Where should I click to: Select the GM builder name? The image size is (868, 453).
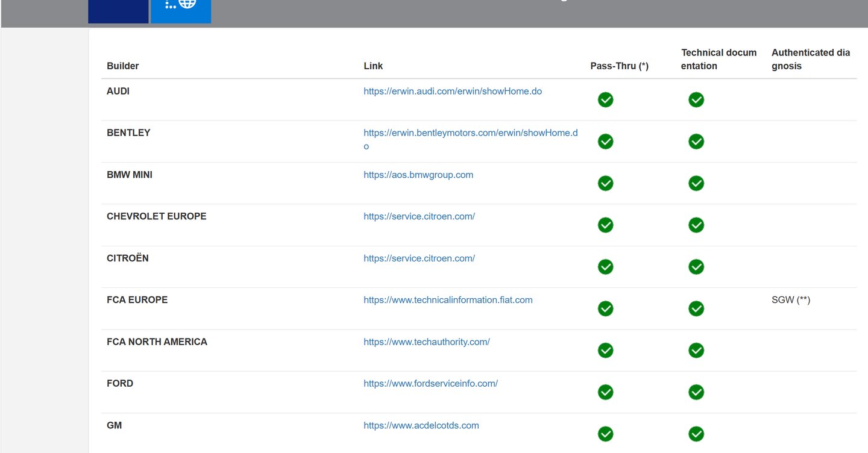pyautogui.click(x=115, y=425)
